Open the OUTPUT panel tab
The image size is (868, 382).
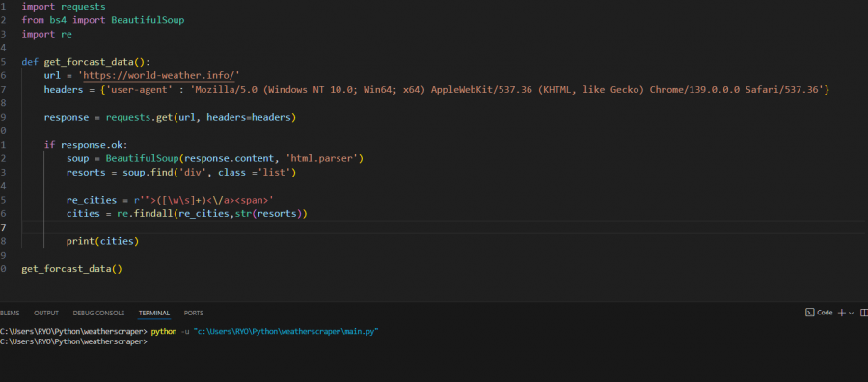click(46, 313)
